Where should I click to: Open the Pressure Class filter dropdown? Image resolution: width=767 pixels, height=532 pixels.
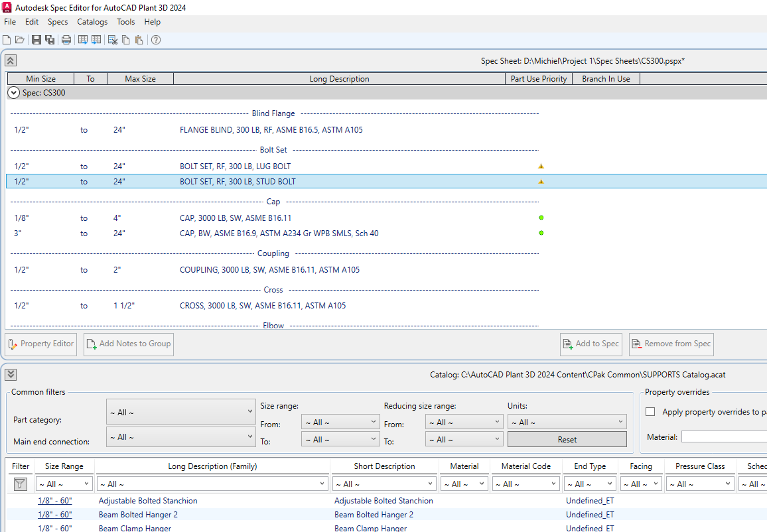[699, 484]
